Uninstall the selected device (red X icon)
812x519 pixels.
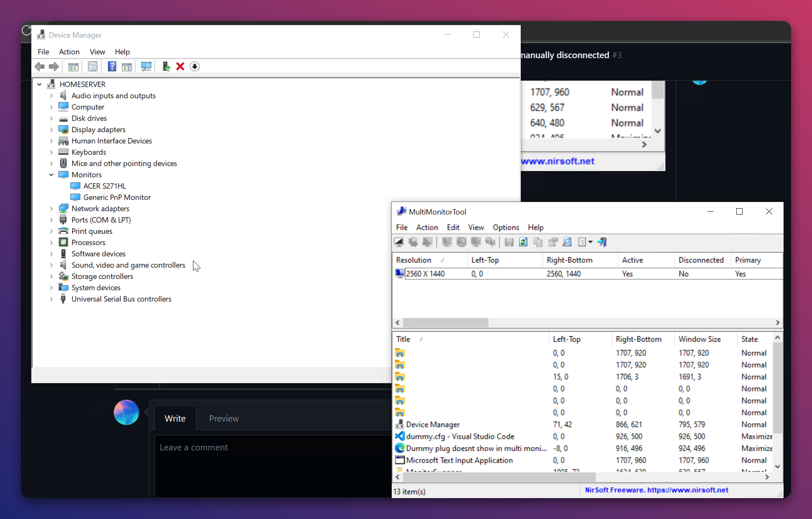180,66
